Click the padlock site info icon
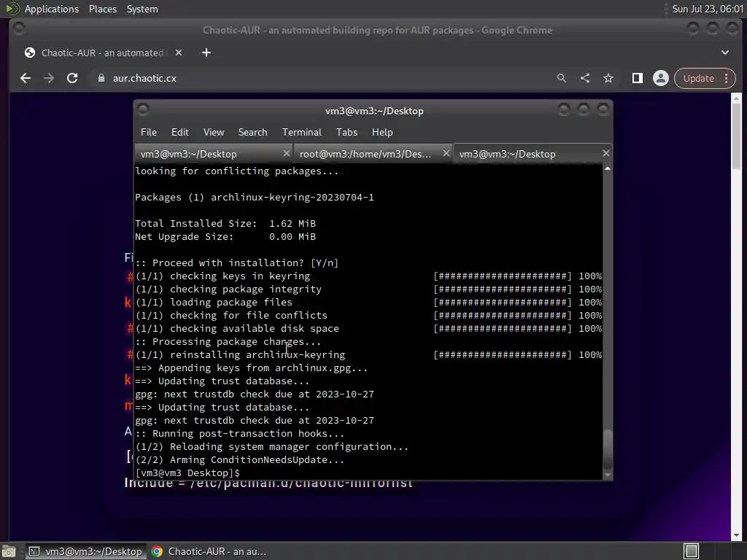The height and width of the screenshot is (560, 747). pos(101,78)
